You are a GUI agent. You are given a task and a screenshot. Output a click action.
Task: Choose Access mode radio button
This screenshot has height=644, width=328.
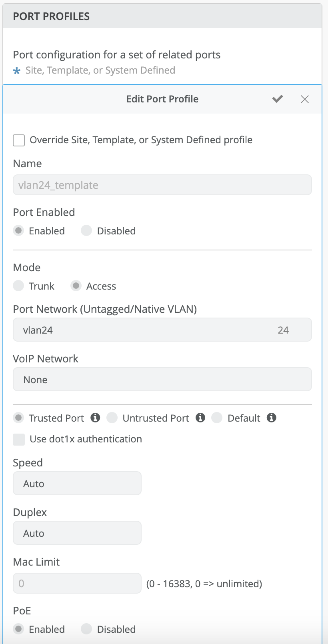(x=76, y=286)
